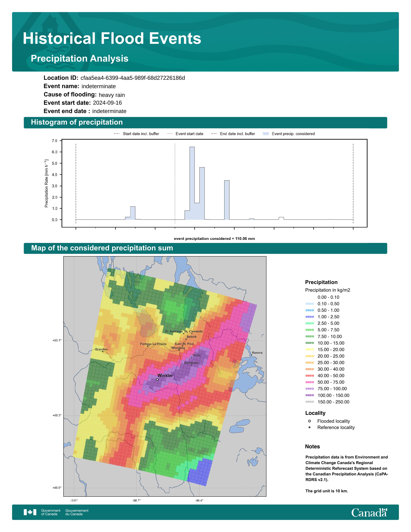Click the 25.00 - 30.00 legend color swatch

point(310,363)
